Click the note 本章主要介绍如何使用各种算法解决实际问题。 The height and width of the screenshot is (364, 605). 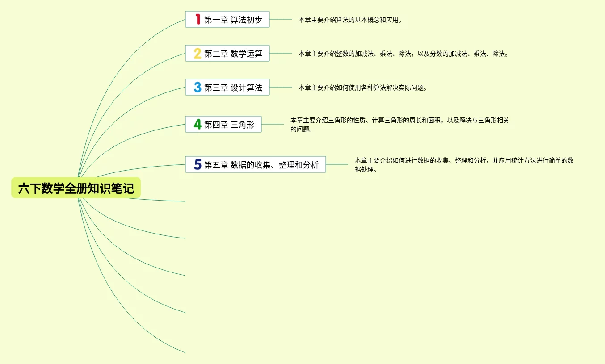click(x=363, y=88)
